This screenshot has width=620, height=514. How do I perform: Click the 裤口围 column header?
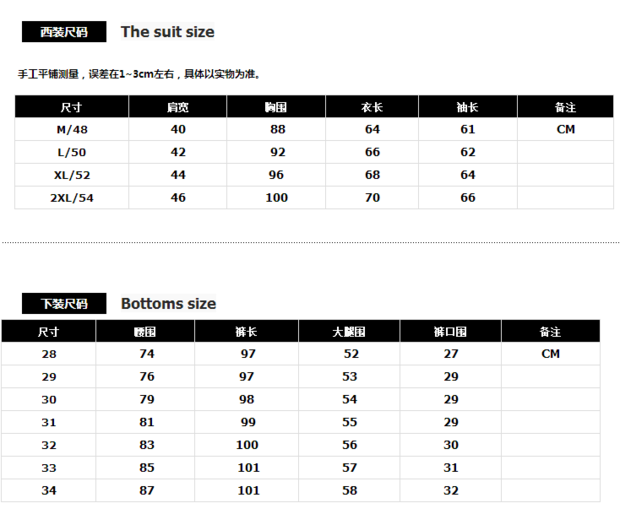pyautogui.click(x=450, y=332)
